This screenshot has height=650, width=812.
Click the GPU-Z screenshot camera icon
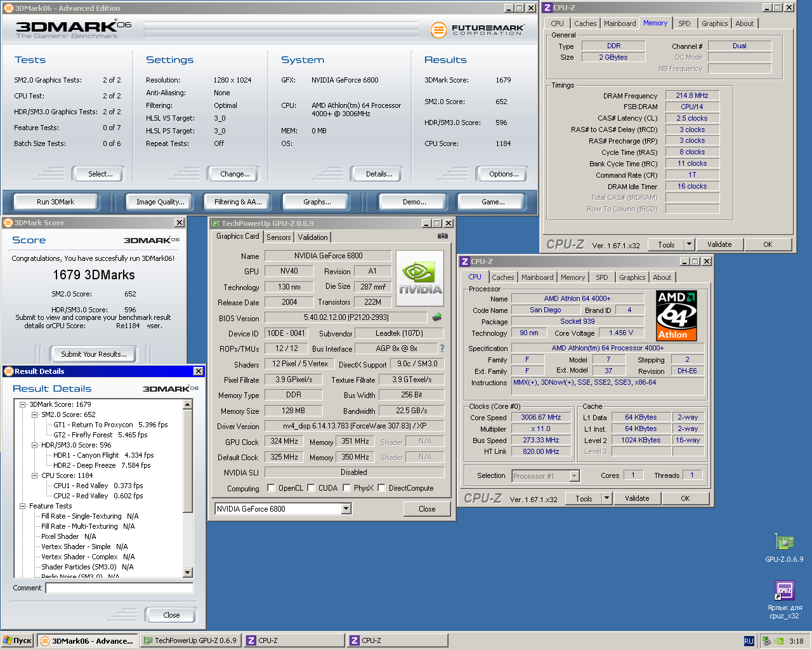442,236
